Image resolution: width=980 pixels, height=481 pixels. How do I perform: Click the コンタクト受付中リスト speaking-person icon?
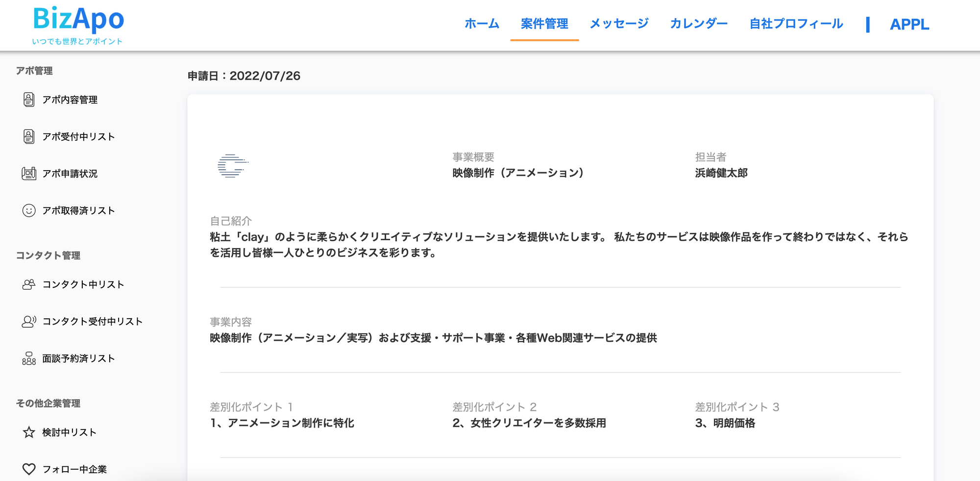(29, 321)
